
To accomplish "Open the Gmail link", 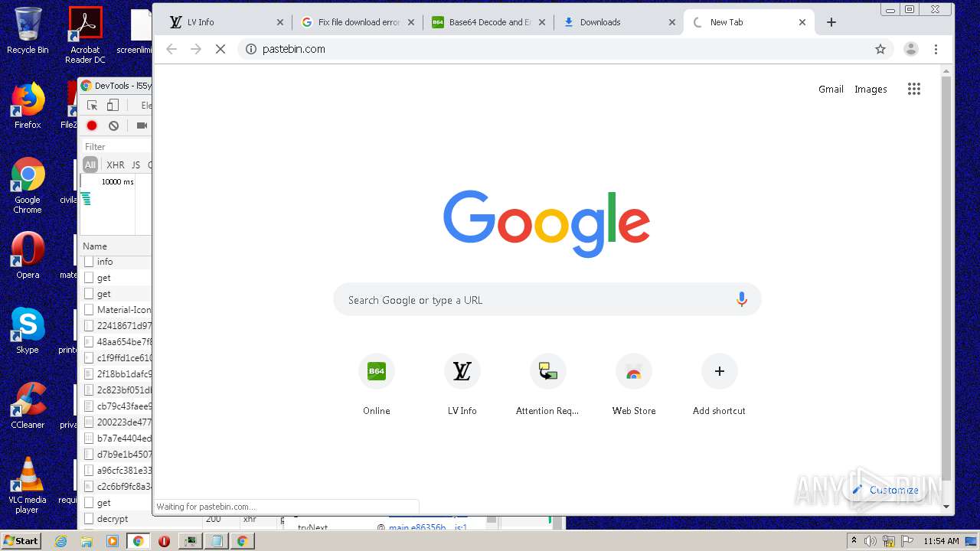I will (831, 89).
